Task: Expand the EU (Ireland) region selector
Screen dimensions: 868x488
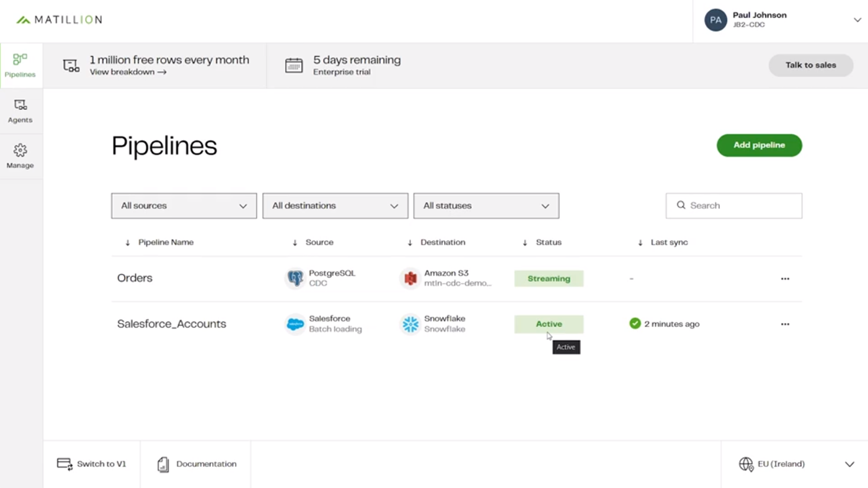Action: [x=849, y=464]
